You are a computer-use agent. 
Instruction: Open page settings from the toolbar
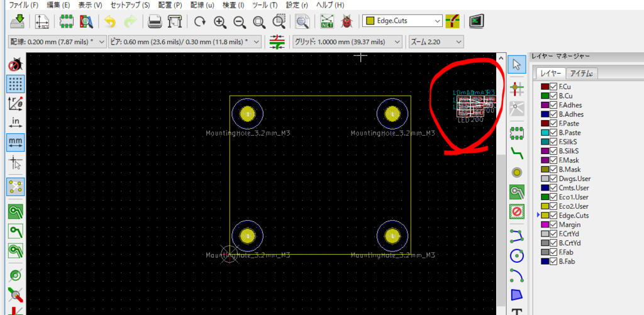[x=42, y=21]
